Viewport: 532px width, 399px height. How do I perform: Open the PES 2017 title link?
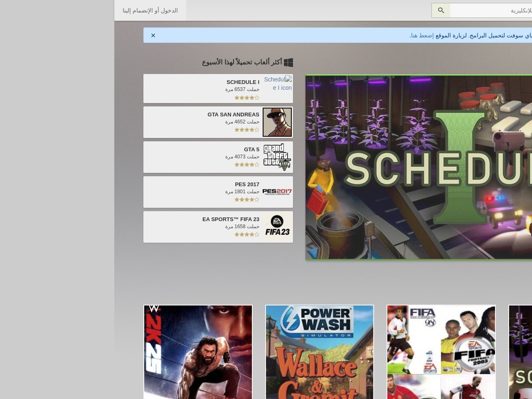click(247, 184)
